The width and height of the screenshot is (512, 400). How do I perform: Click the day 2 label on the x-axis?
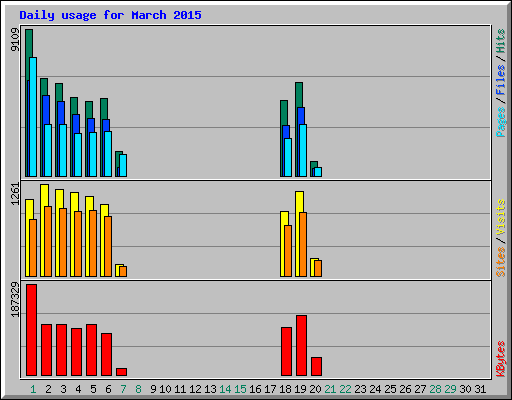pos(48,389)
